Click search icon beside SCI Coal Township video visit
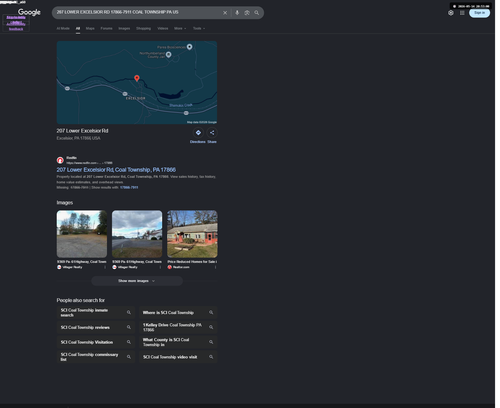The image size is (500, 408). point(211,357)
